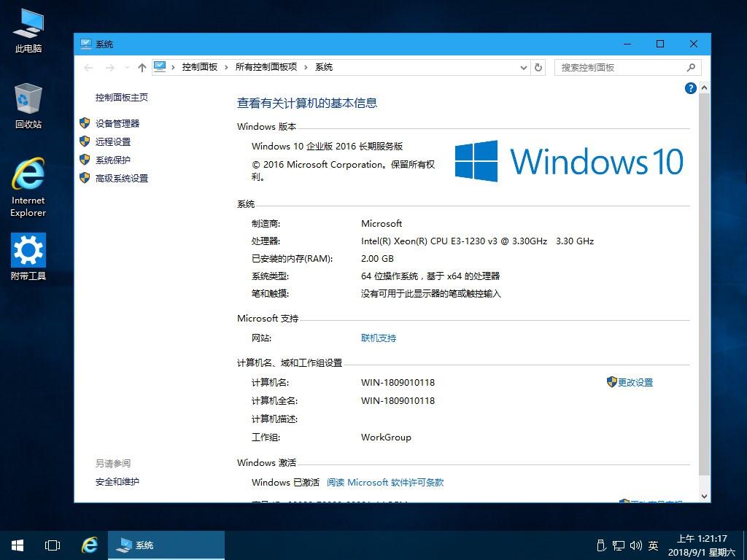The image size is (747, 560).
Task: Select the 工作组 value WorkGroup
Action: (386, 437)
